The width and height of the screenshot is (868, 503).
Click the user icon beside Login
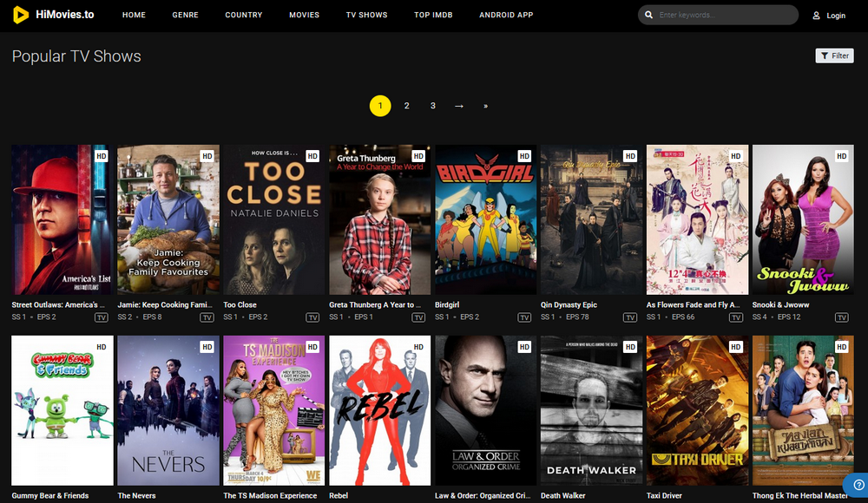[x=816, y=16]
